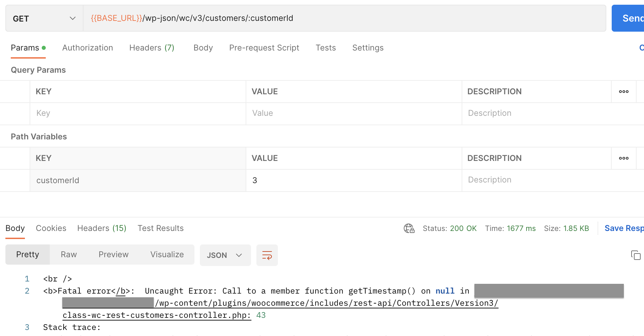Click the Status 200 OK indicator

pos(450,229)
